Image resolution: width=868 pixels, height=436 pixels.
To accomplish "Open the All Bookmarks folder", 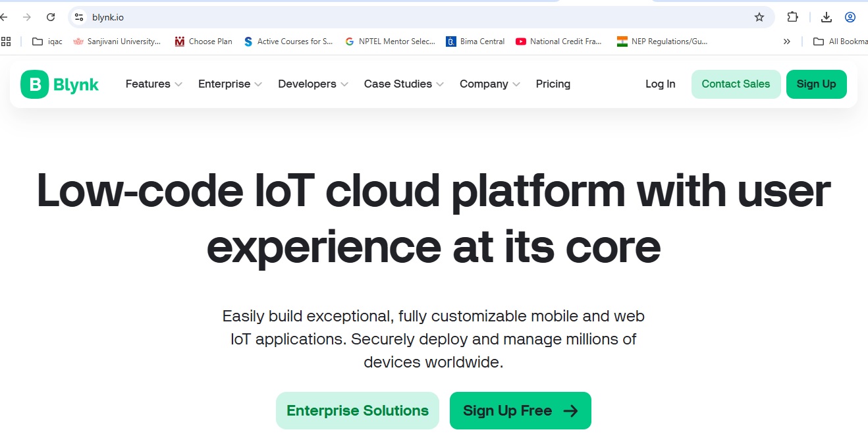I will coord(840,41).
